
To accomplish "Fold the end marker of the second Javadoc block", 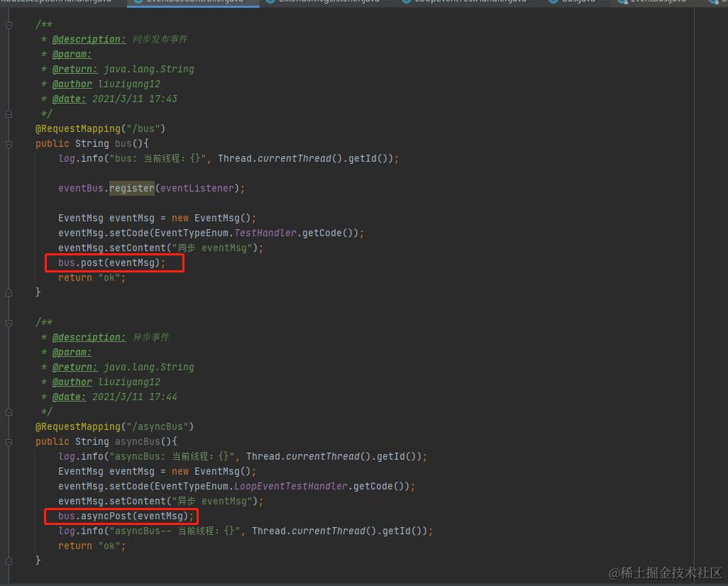I will point(9,412).
